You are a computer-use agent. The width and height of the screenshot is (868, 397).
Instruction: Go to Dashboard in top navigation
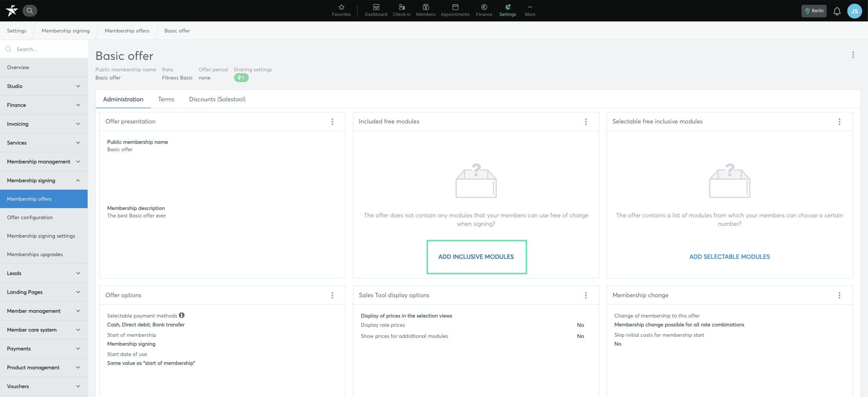376,10
